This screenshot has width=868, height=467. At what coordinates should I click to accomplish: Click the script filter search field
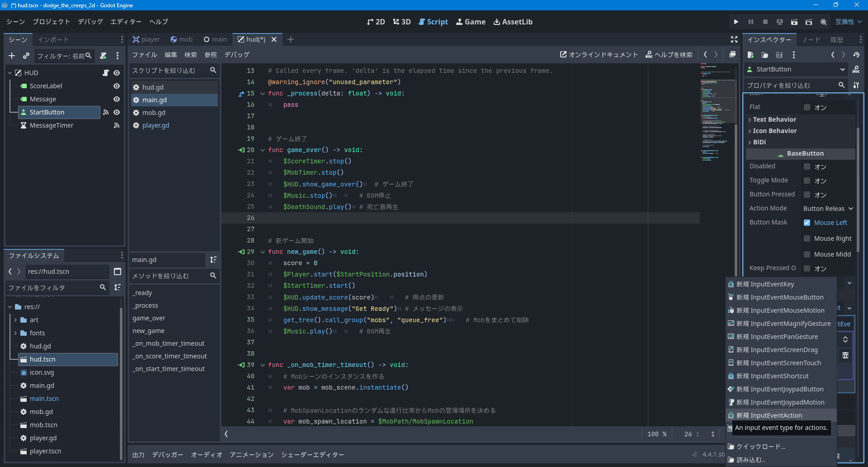click(x=174, y=71)
